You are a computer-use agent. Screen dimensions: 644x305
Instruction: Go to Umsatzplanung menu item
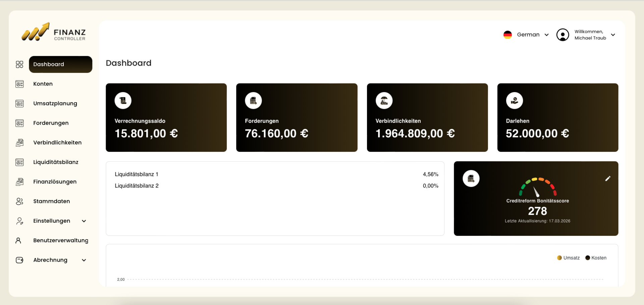55,103
